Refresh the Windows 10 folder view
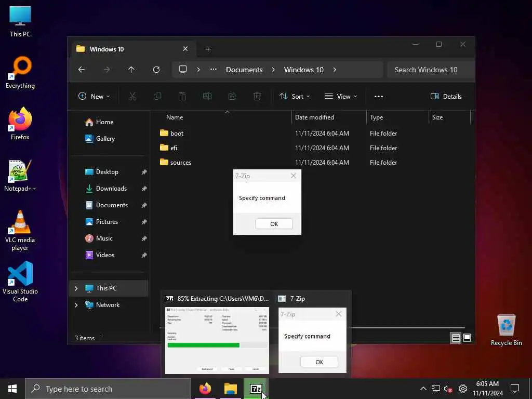Screen dimensions: 532x399 (156, 70)
